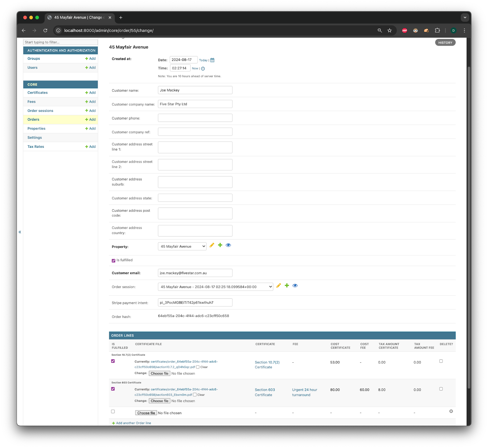Close the 45 Mayfair Avenue tab
Screen dimensions: 488x448
pos(110,18)
